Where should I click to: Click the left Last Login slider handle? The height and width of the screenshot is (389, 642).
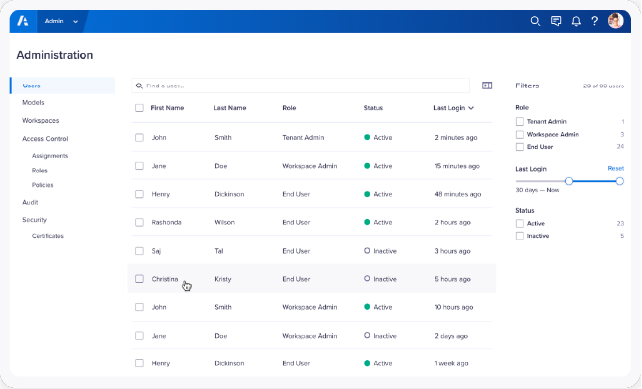569,181
